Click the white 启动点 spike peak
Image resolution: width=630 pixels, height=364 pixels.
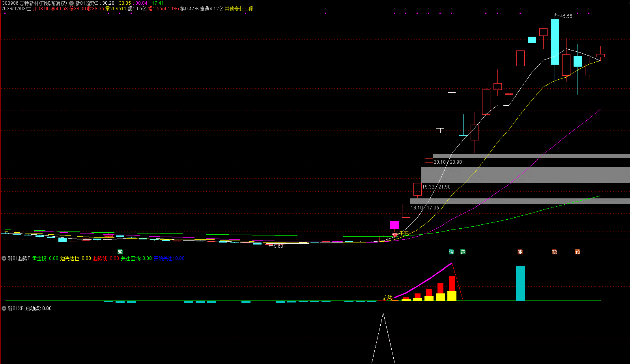[x=383, y=314]
